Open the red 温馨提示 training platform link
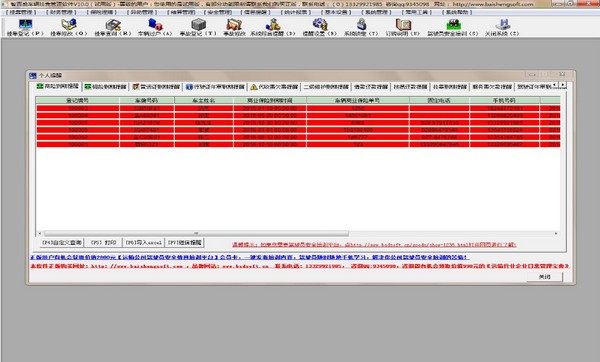 click(374, 245)
